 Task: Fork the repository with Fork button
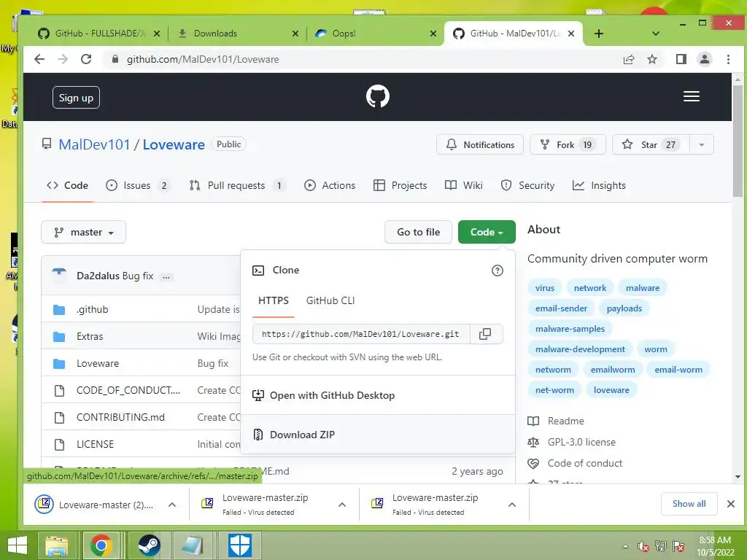click(x=568, y=145)
